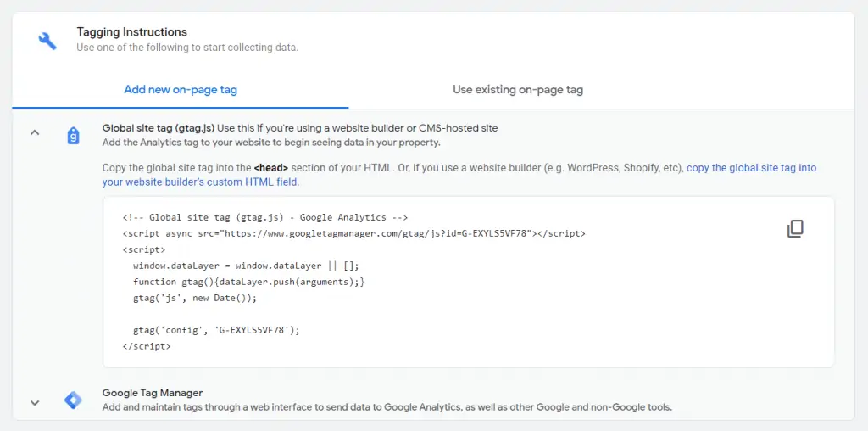This screenshot has width=868, height=431.
Task: Click the gtag('js', new Date()) line
Action: [x=194, y=298]
